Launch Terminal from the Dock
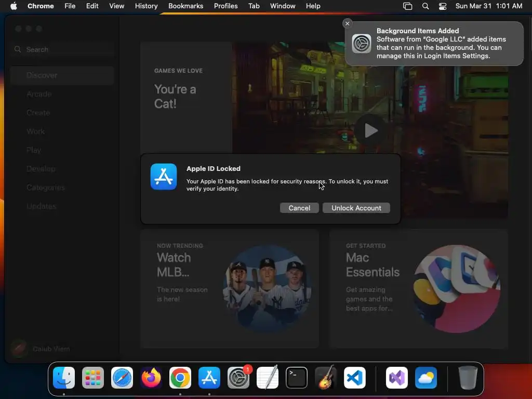Viewport: 532px width, 399px height. [297, 378]
